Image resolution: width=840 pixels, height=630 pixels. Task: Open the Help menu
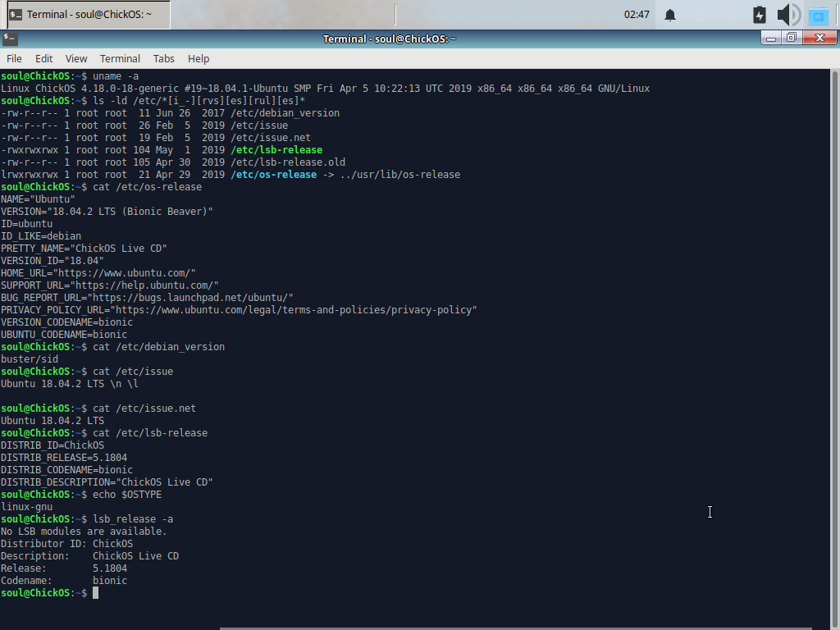(199, 58)
